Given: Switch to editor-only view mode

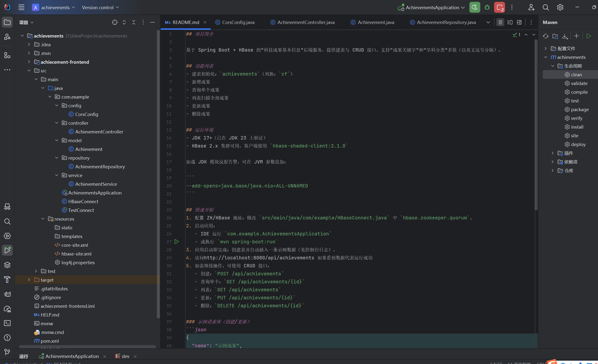Looking at the screenshot, I should pos(500,22).
